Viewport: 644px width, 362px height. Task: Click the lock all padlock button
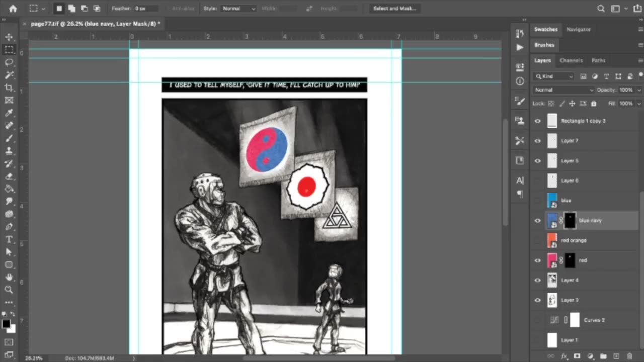(594, 104)
